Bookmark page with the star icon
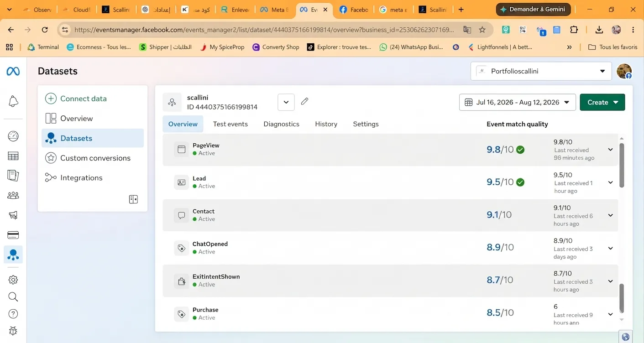Viewport: 644px width, 343px height. (482, 30)
